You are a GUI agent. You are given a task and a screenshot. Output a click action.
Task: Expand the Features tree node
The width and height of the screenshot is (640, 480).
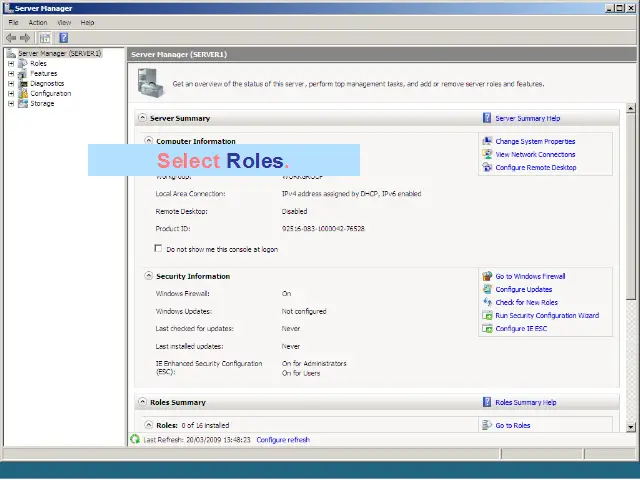coord(11,73)
